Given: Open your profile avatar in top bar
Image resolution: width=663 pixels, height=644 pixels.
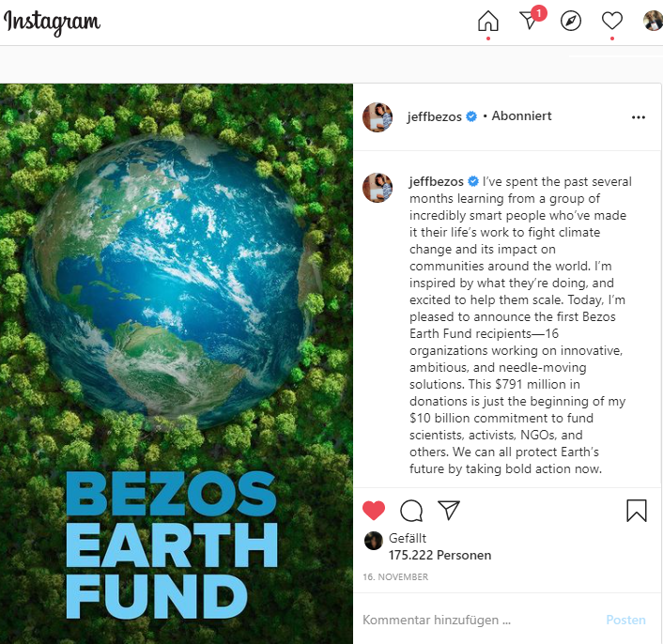Looking at the screenshot, I should pos(653,22).
